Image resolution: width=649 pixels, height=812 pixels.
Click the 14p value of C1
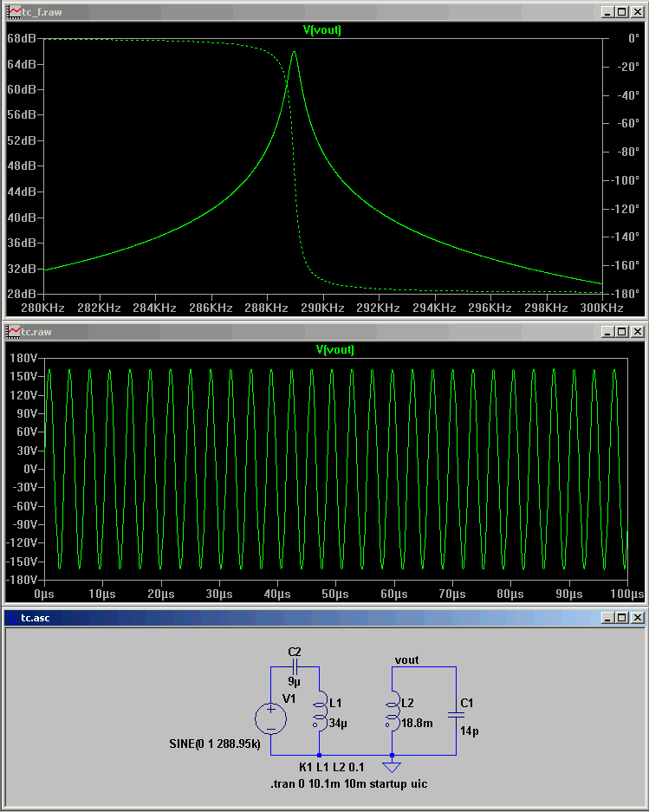coord(470,731)
